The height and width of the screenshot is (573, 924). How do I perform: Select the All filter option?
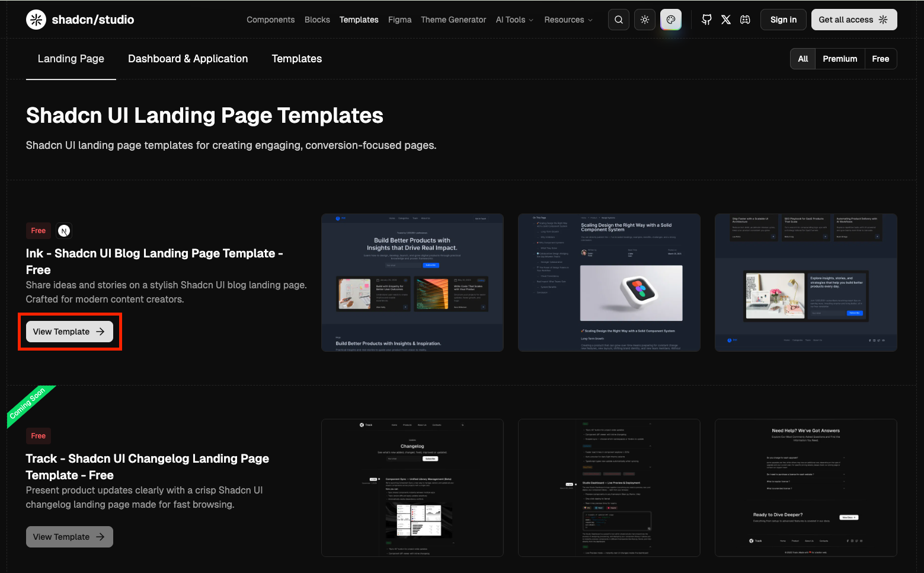coord(802,59)
